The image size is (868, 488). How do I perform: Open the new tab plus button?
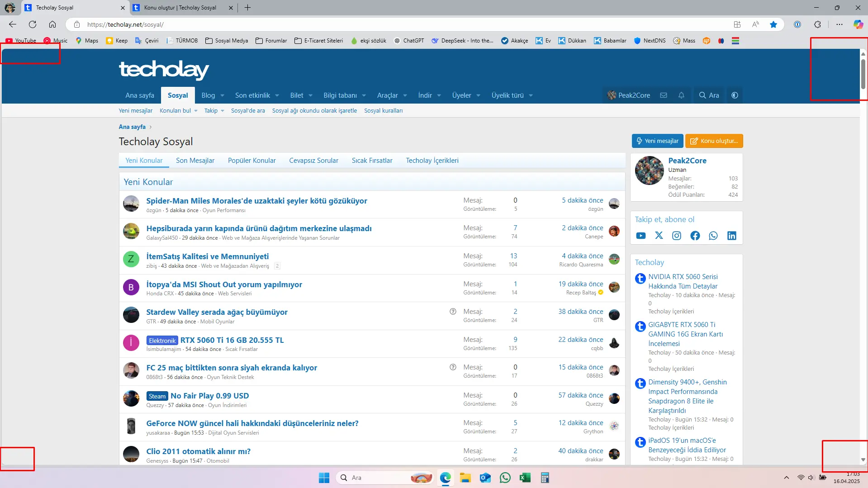247,8
